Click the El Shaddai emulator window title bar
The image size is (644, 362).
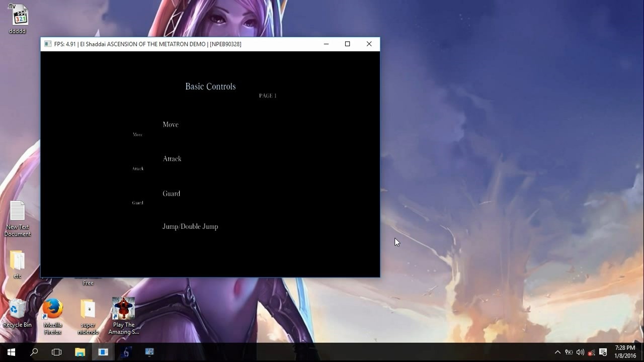181,44
